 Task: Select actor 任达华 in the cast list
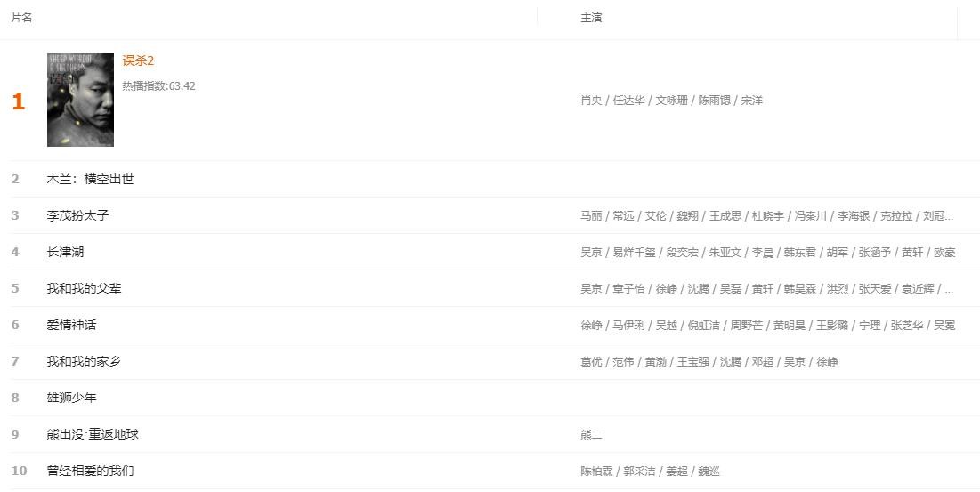point(628,101)
